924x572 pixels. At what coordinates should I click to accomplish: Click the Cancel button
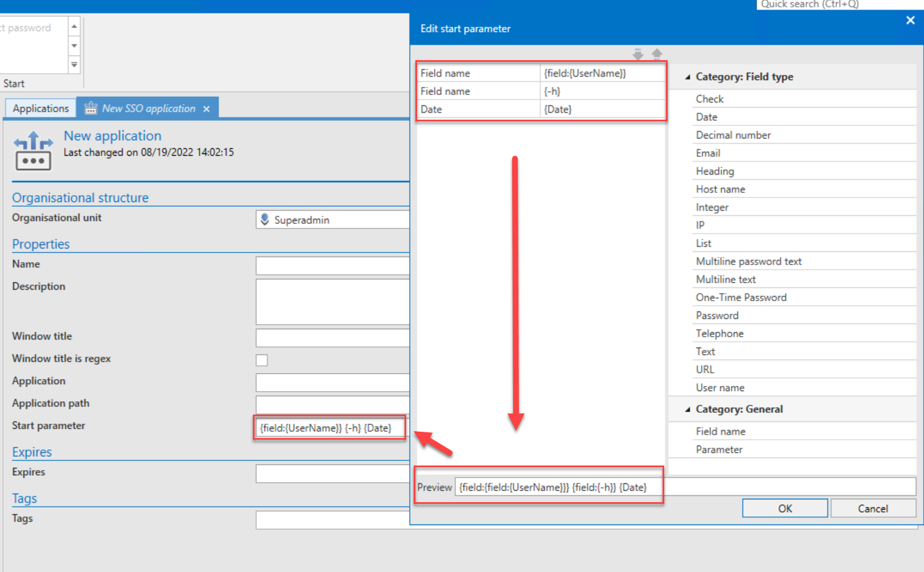pos(873,508)
